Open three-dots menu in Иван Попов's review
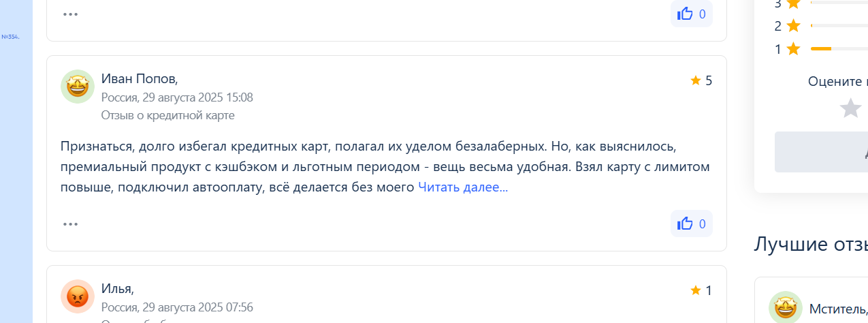Image resolution: width=868 pixels, height=323 pixels. 71,224
